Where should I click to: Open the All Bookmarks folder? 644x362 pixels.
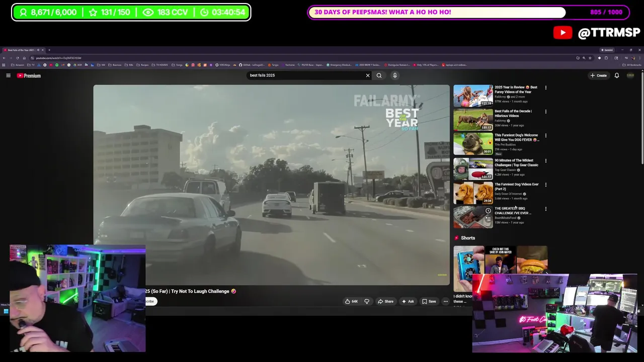(632, 65)
